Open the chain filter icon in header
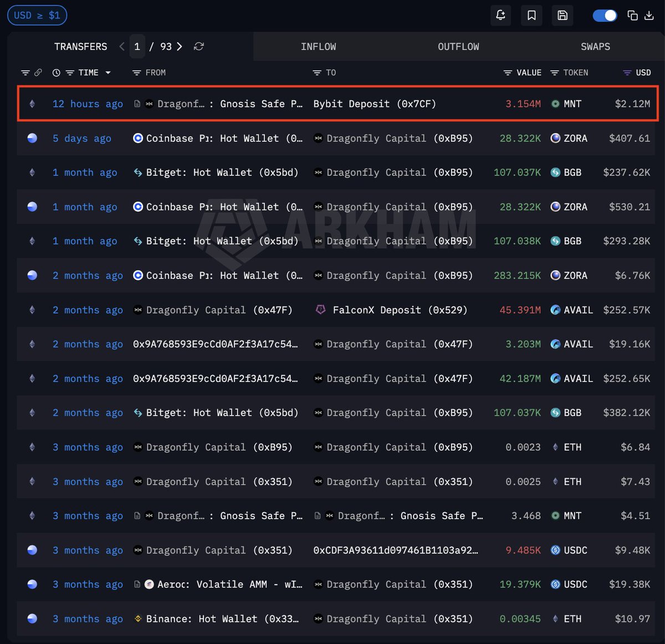The height and width of the screenshot is (644, 665). point(25,73)
